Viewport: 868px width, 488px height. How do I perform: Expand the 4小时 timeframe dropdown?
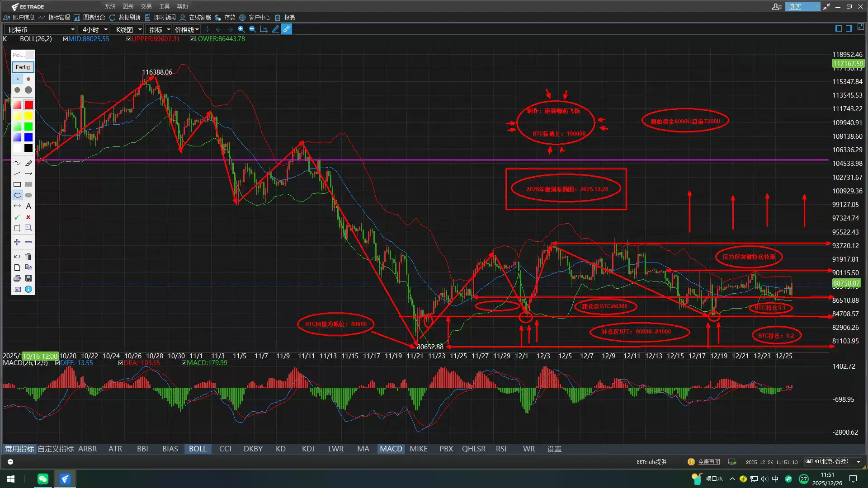pyautogui.click(x=105, y=30)
